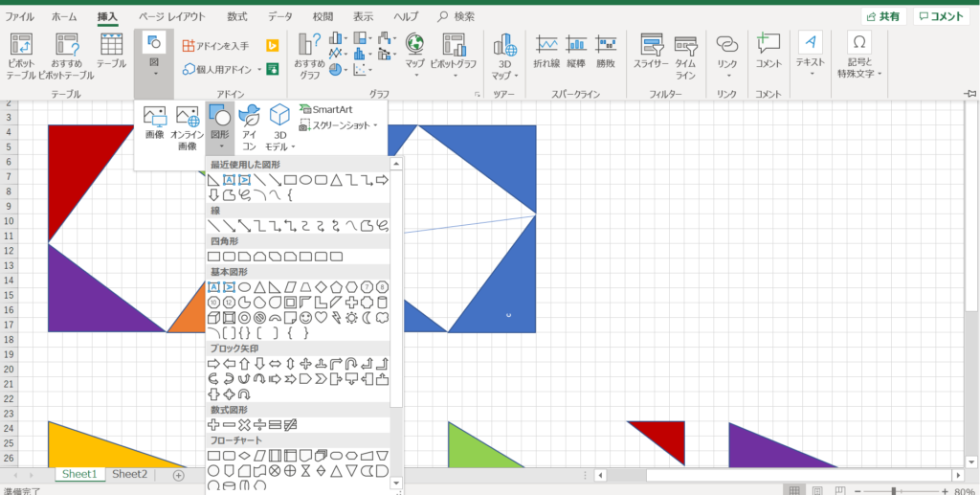The width and height of the screenshot is (980, 495).
Task: Open 記号と特殊文字 dropdown
Action: coord(880,74)
